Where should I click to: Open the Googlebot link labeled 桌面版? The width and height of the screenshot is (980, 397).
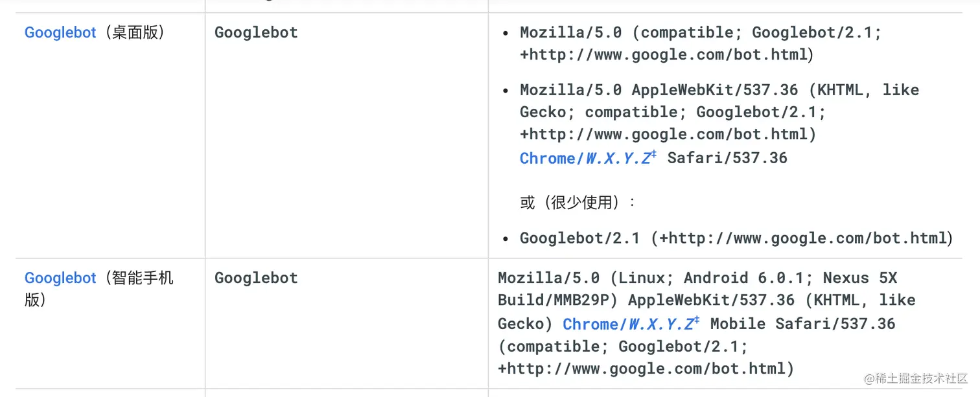pos(60,32)
